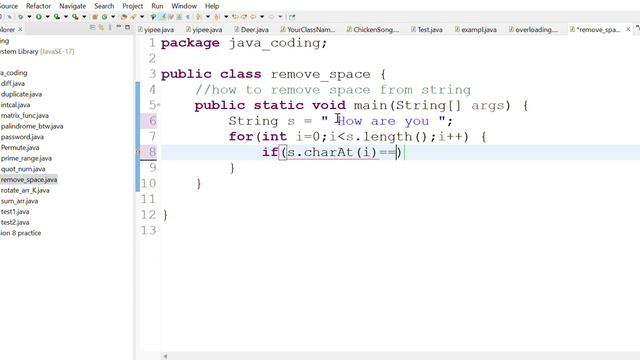Select matrix_func.java in the explorer
This screenshot has height=360, width=640.
click(x=24, y=116)
